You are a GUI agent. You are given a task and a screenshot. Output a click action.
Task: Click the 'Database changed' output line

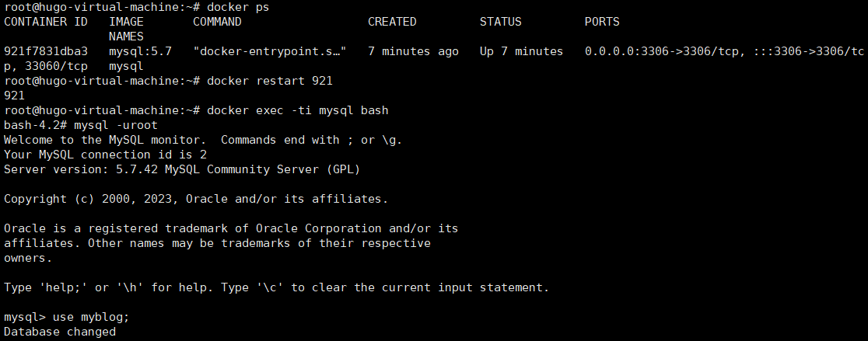coord(60,332)
